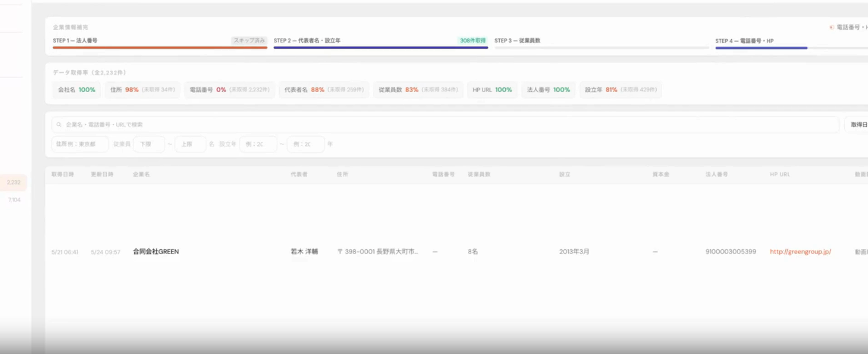Screen dimensions: 868x354
Task: Sort by the 企業名 column header
Action: 141,174
